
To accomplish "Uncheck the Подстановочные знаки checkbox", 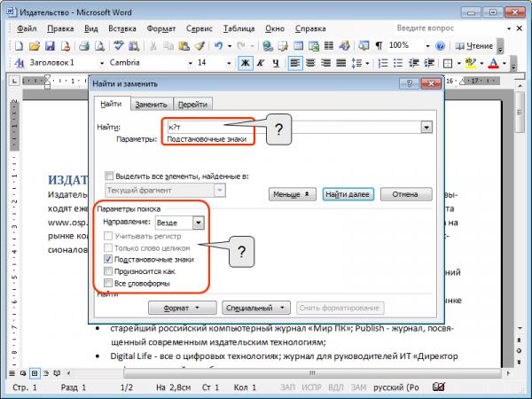I will pyautogui.click(x=108, y=259).
